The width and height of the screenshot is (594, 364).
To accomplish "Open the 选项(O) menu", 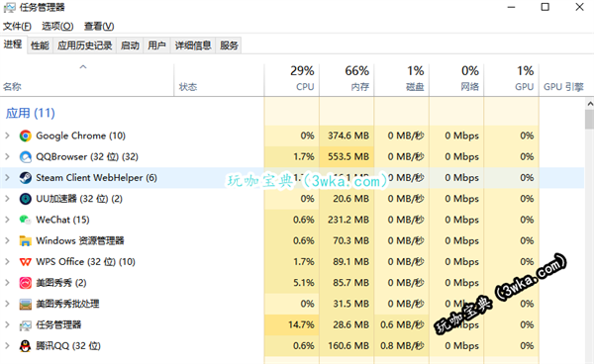I will [57, 26].
